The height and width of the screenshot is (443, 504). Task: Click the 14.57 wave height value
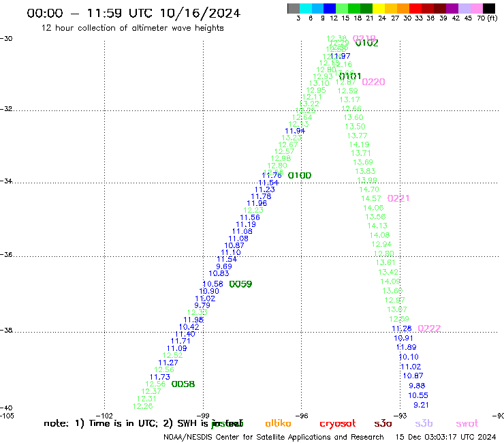(371, 198)
